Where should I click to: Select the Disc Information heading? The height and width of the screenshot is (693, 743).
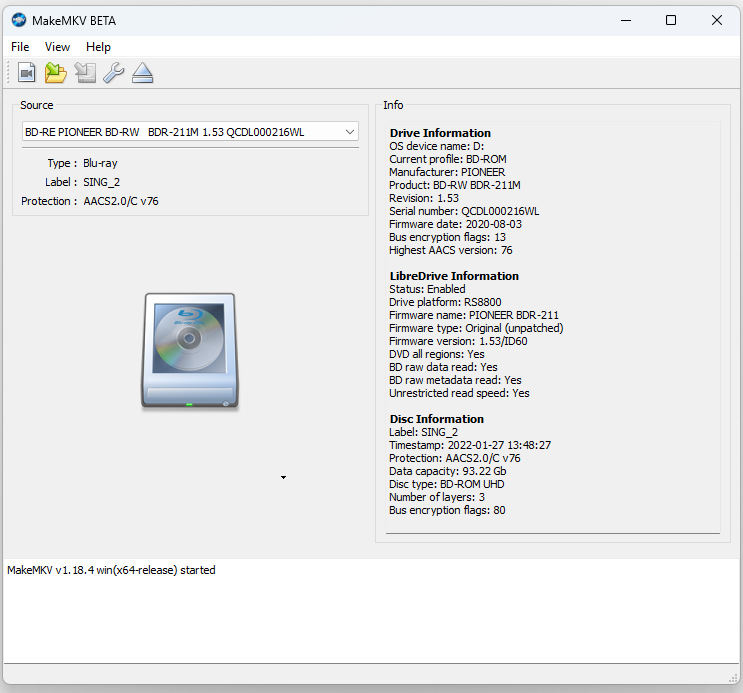tap(436, 419)
